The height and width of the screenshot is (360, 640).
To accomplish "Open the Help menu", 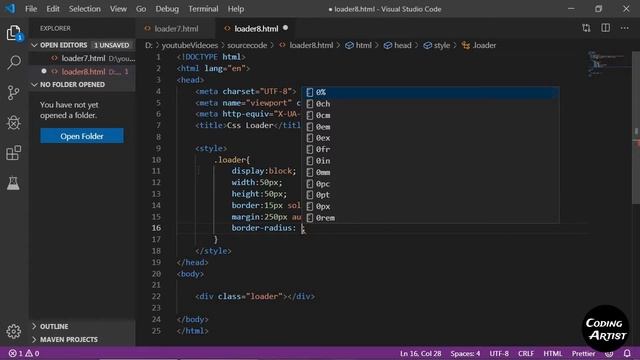I will [x=236, y=9].
